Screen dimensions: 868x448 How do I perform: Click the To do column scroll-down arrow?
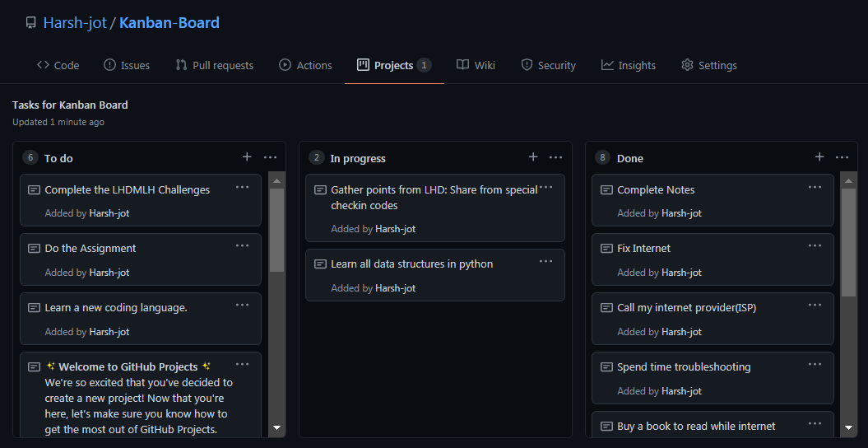click(x=276, y=427)
